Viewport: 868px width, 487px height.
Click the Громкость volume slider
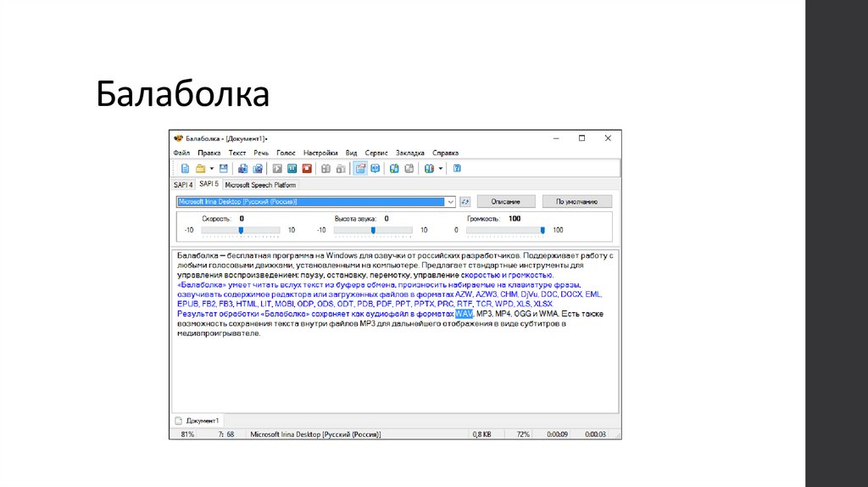click(x=542, y=230)
